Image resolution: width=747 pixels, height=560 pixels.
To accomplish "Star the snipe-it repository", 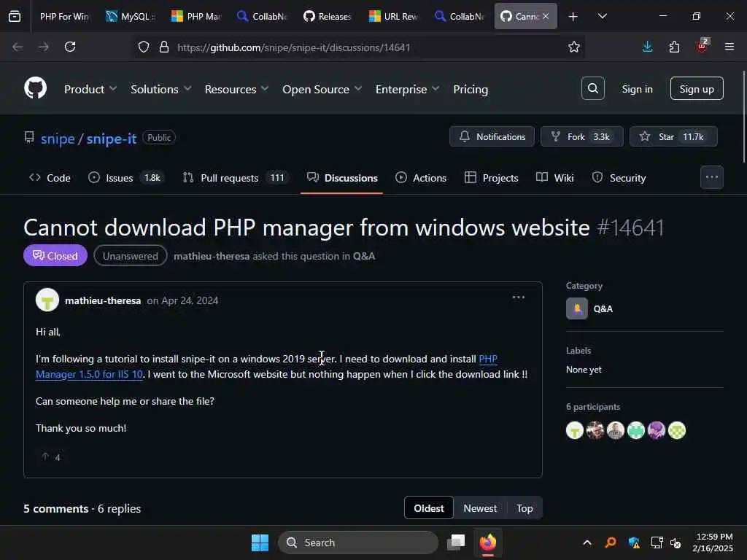I will pyautogui.click(x=673, y=136).
